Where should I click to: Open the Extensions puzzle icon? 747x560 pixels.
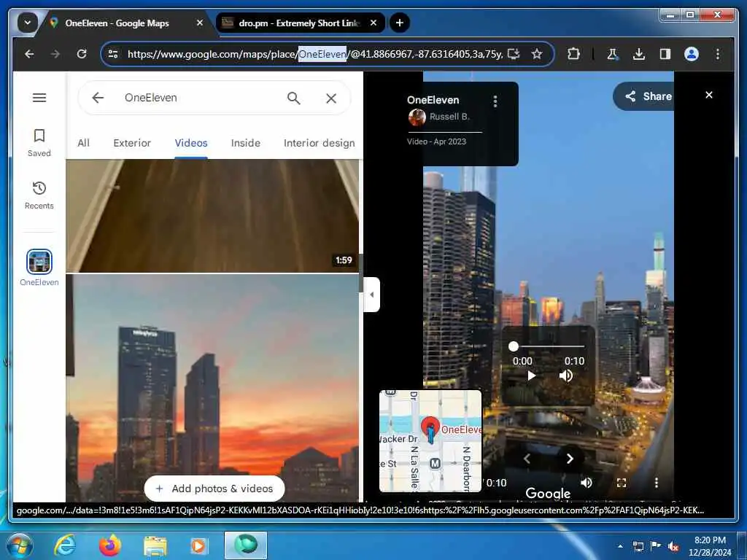tap(573, 54)
